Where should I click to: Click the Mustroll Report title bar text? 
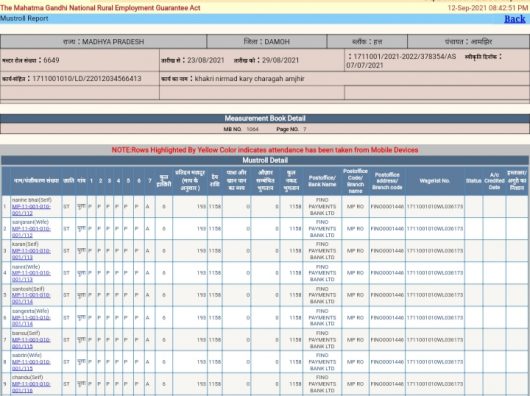[24, 19]
